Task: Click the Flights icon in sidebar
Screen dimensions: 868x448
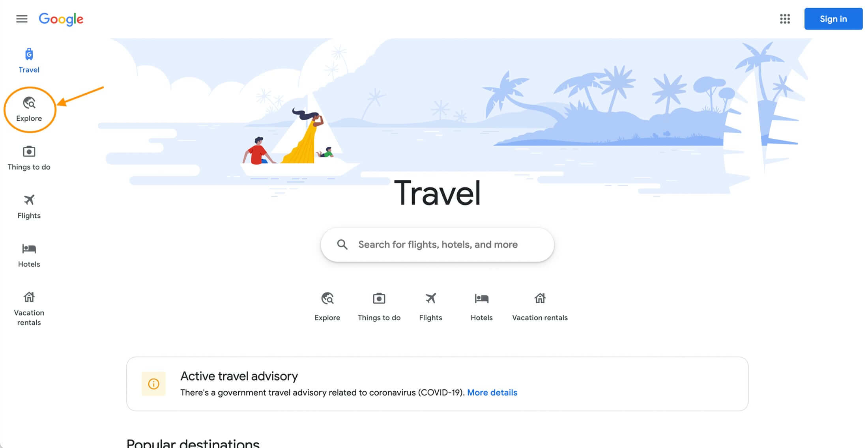Action: tap(28, 200)
